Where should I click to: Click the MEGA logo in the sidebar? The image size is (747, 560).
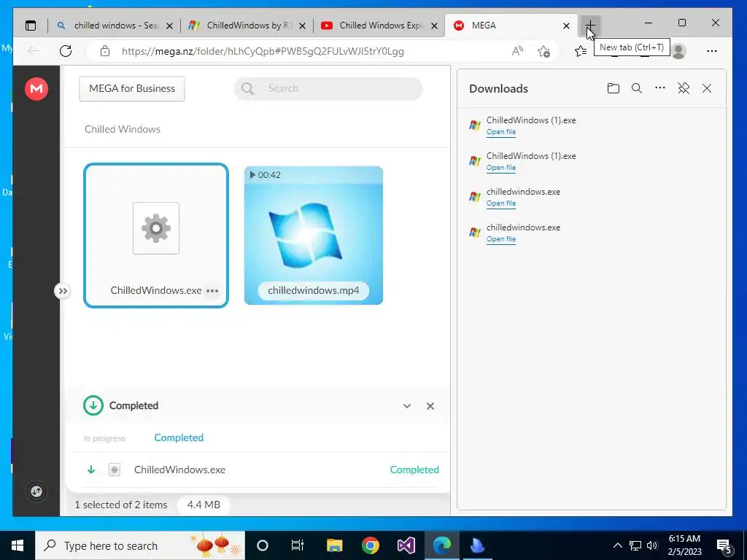[36, 88]
